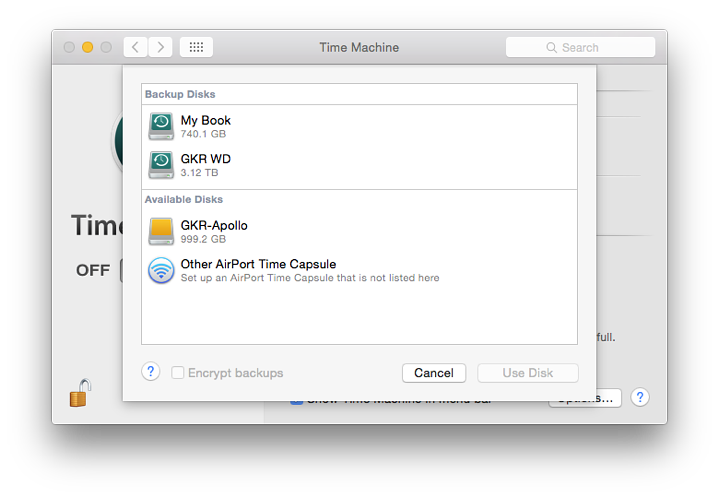Focus the Search field
The width and height of the screenshot is (719, 498).
click(x=581, y=47)
